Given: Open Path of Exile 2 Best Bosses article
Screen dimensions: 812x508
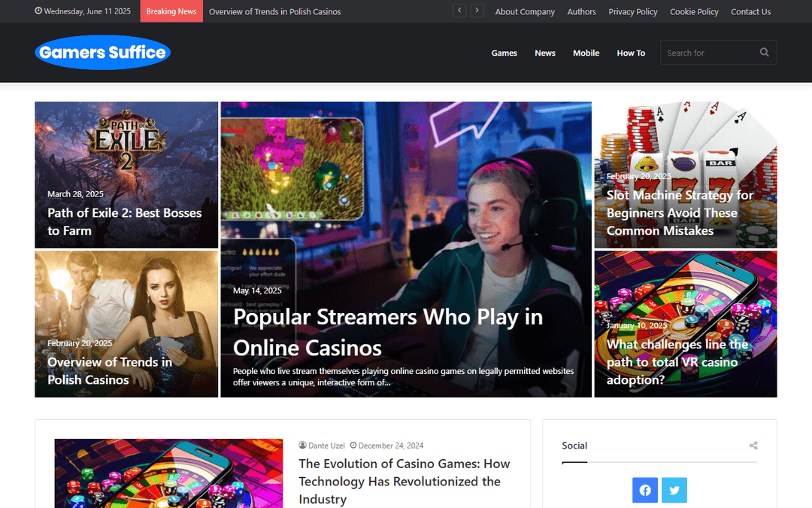Looking at the screenshot, I should pyautogui.click(x=124, y=222).
